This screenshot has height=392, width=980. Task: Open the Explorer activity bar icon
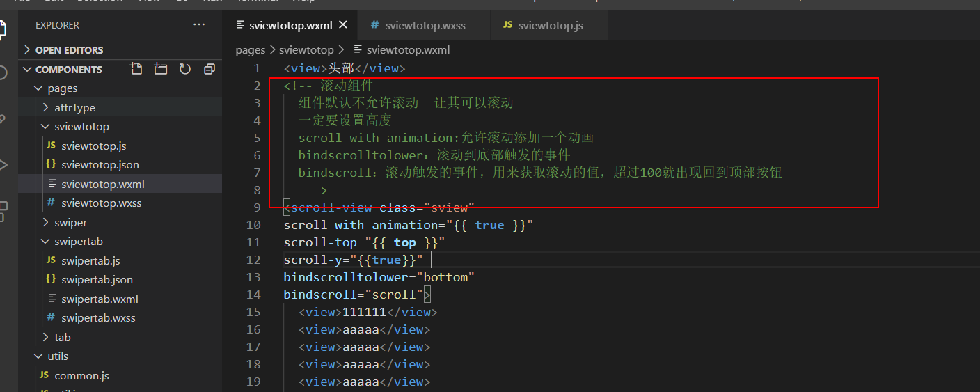click(3, 29)
